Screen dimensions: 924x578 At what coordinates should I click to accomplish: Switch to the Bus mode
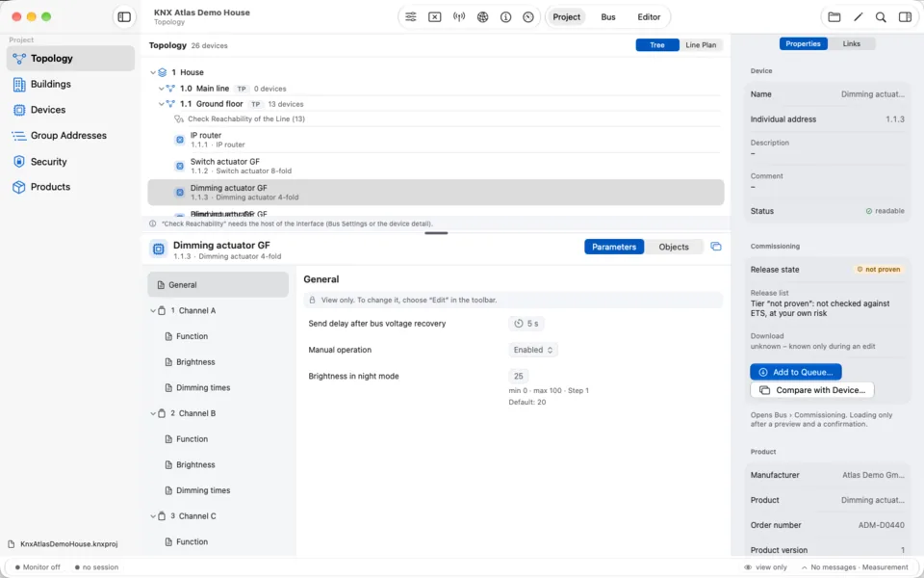pos(608,17)
